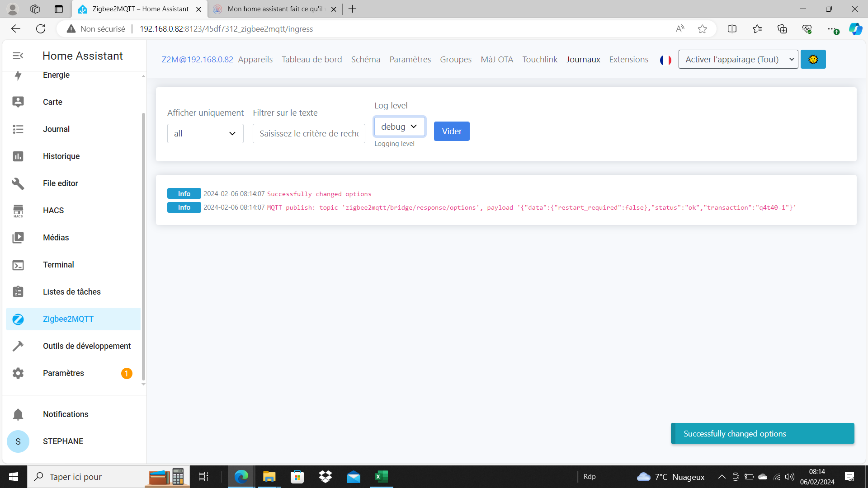Click the Zigbee2MQTT sidebar icon
Viewport: 868px width, 488px height.
(18, 319)
